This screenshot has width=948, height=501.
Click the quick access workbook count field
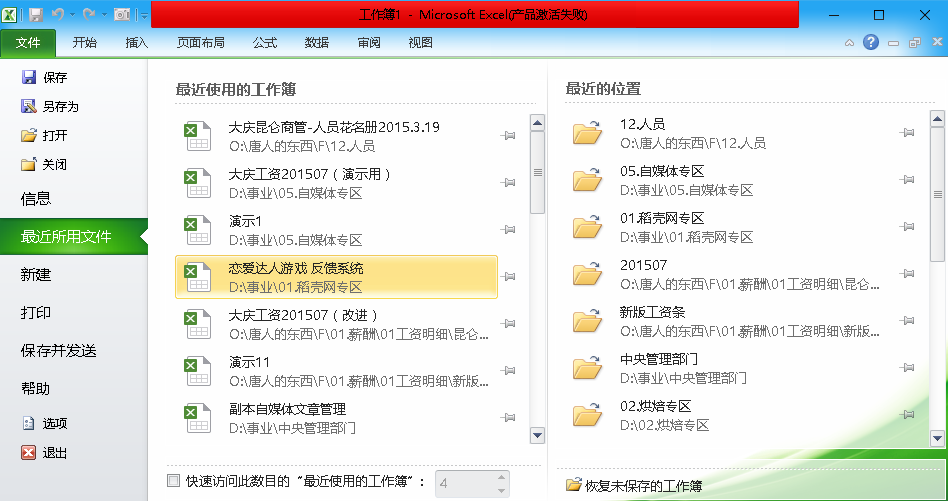464,483
